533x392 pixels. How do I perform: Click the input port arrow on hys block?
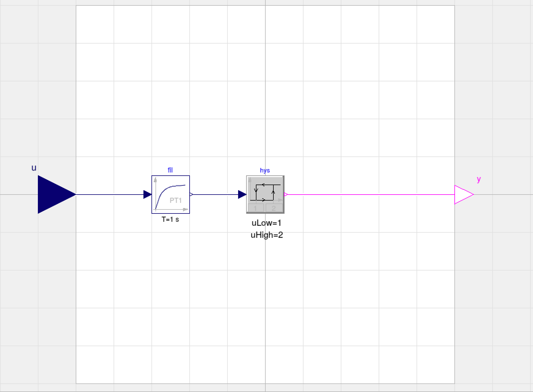click(x=242, y=194)
